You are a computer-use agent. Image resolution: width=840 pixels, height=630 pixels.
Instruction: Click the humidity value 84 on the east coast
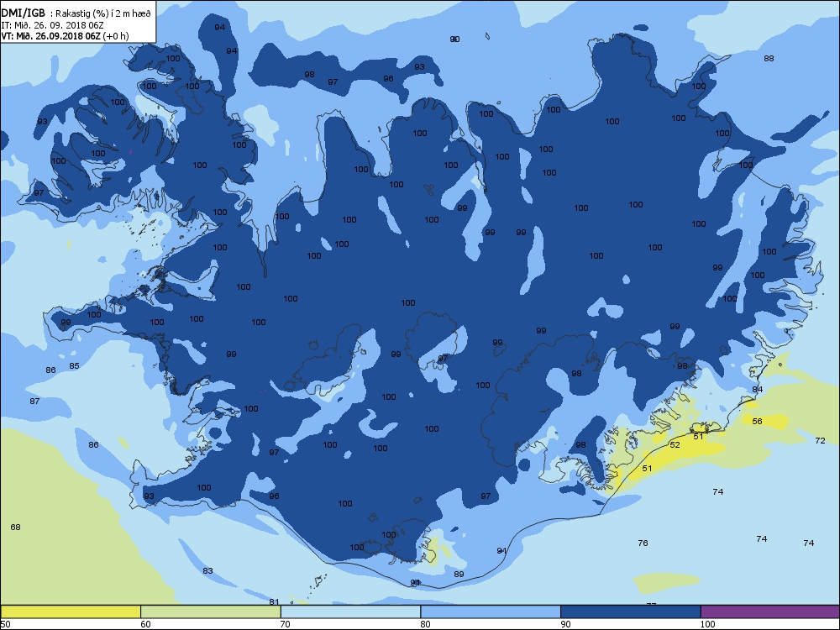[757, 389]
